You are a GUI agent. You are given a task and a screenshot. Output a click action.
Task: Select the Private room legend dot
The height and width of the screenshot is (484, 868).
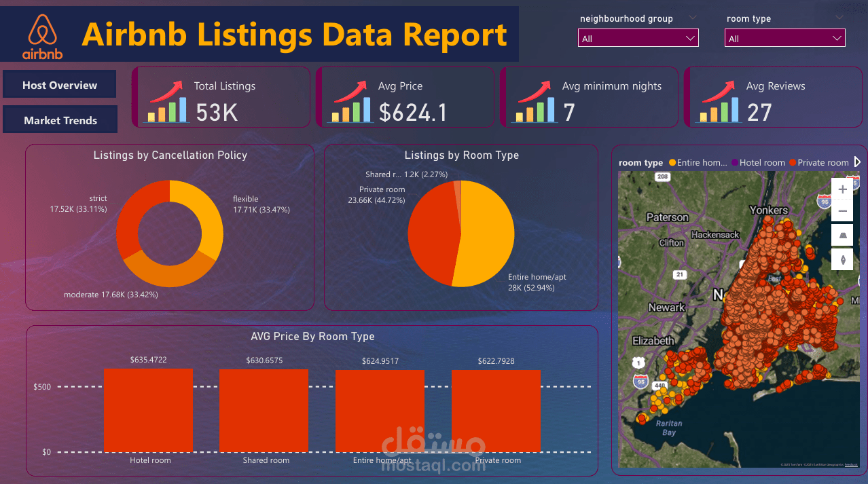[x=793, y=163]
